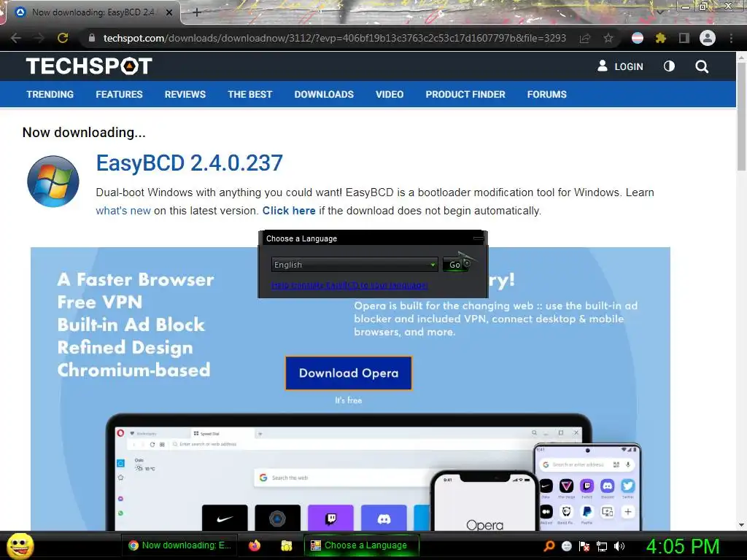This screenshot has width=747, height=560.
Task: Bookmark this page with star icon
Action: click(608, 38)
